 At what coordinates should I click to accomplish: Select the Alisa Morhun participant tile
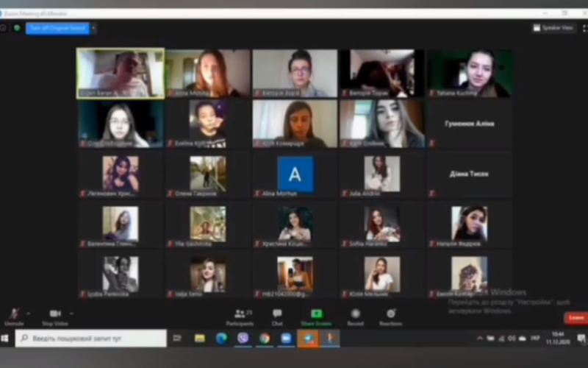[295, 175]
